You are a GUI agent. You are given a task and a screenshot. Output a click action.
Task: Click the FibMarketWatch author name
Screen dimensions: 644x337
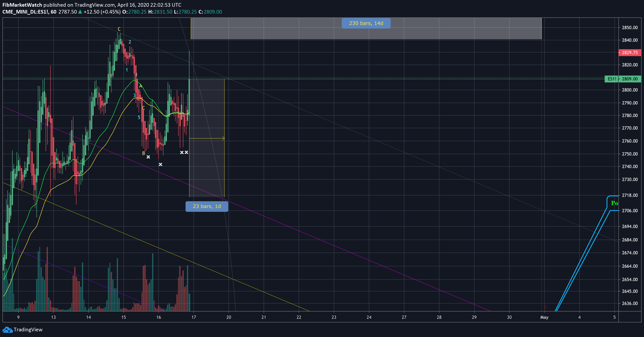pos(22,5)
